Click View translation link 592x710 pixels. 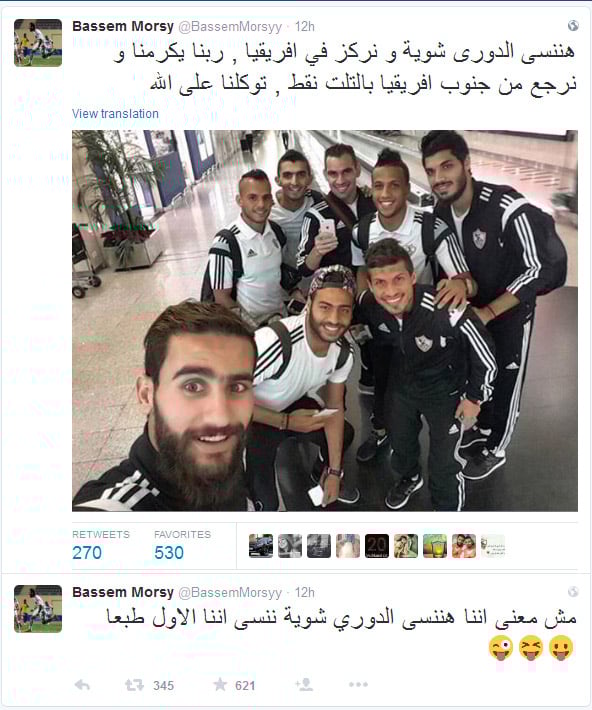115,114
